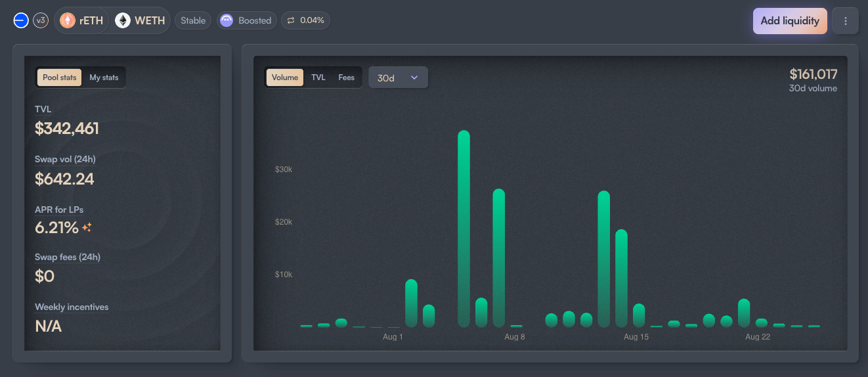
Task: Click the tallest green volume bar
Action: 464,229
